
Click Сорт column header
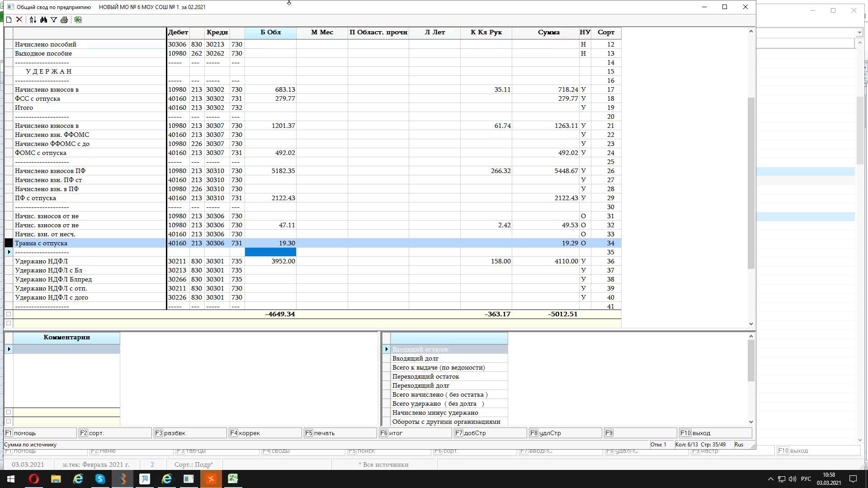(x=606, y=33)
